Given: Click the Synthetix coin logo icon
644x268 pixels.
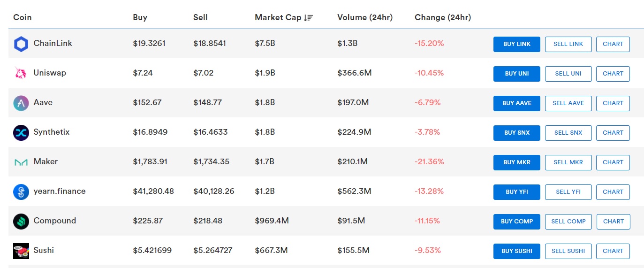Looking at the screenshot, I should [21, 133].
